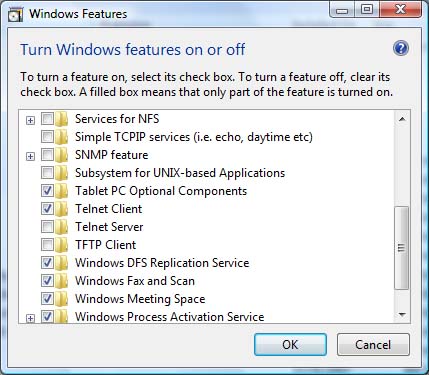
Task: Select the Subsystem for UNIX-based Applications folder icon
Action: tap(61, 173)
